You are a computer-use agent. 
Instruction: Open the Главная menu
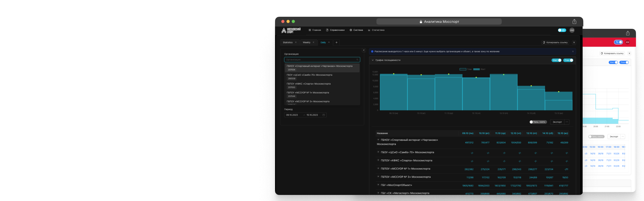click(x=315, y=30)
